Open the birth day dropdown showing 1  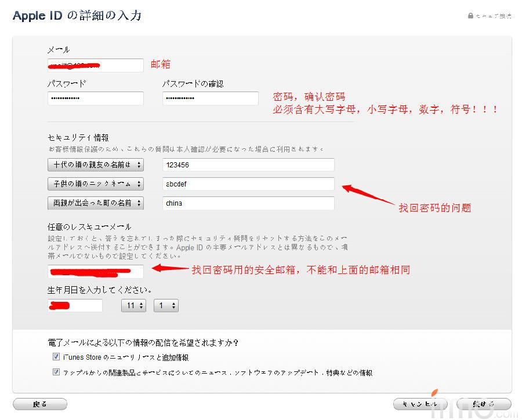point(166,305)
